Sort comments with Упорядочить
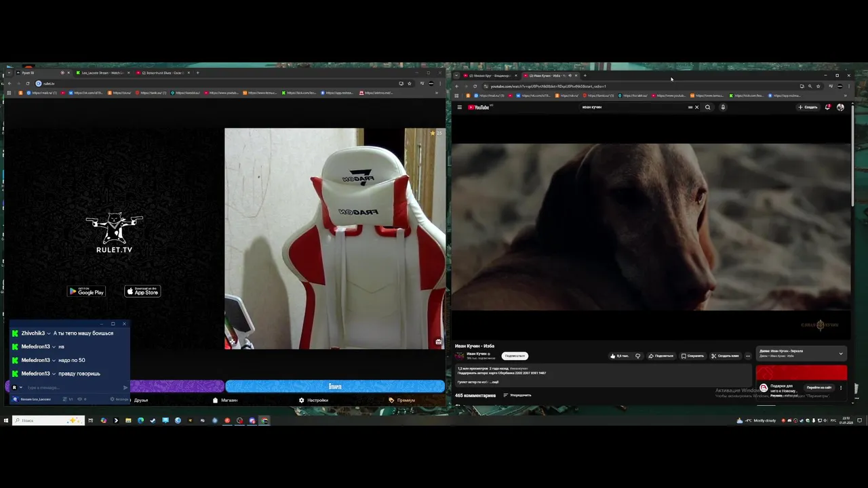This screenshot has height=488, width=868. tap(517, 395)
